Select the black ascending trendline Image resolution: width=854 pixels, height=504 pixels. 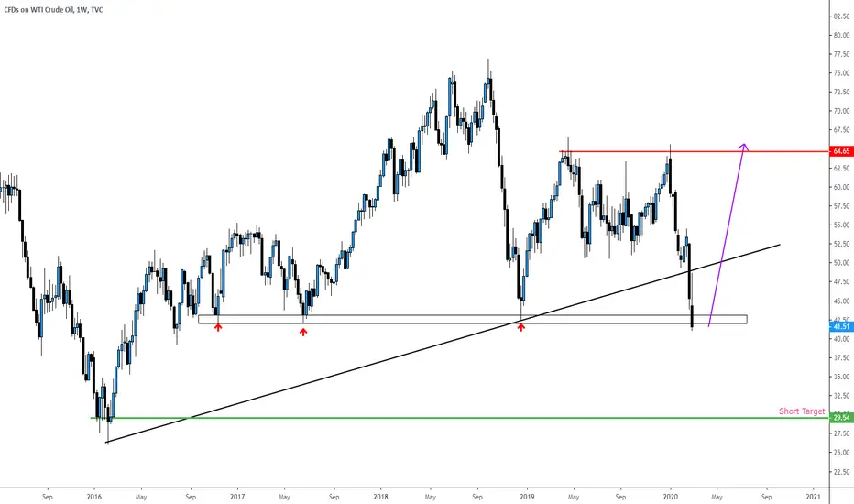tap(443, 344)
